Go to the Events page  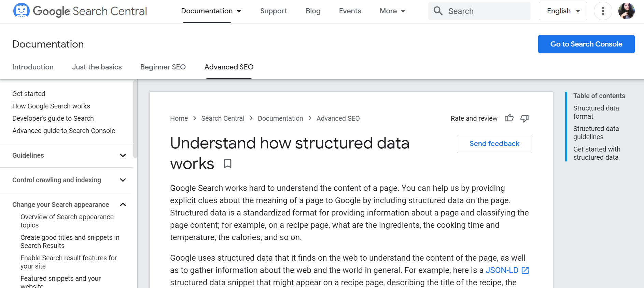[x=350, y=11]
